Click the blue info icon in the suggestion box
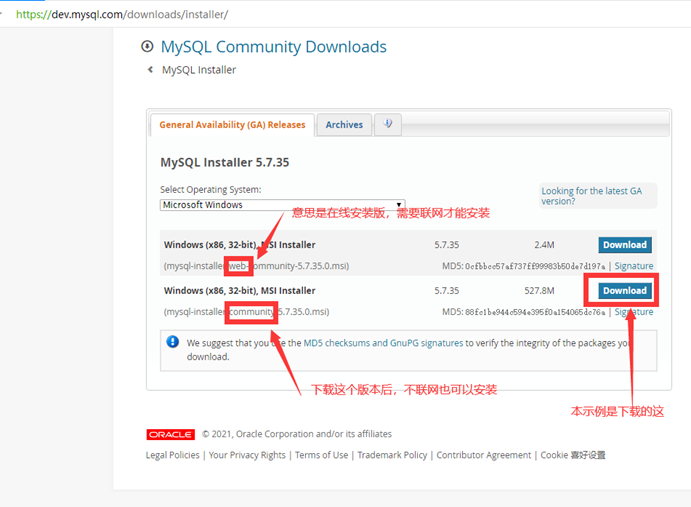Image resolution: width=691 pixels, height=507 pixels. point(173,342)
